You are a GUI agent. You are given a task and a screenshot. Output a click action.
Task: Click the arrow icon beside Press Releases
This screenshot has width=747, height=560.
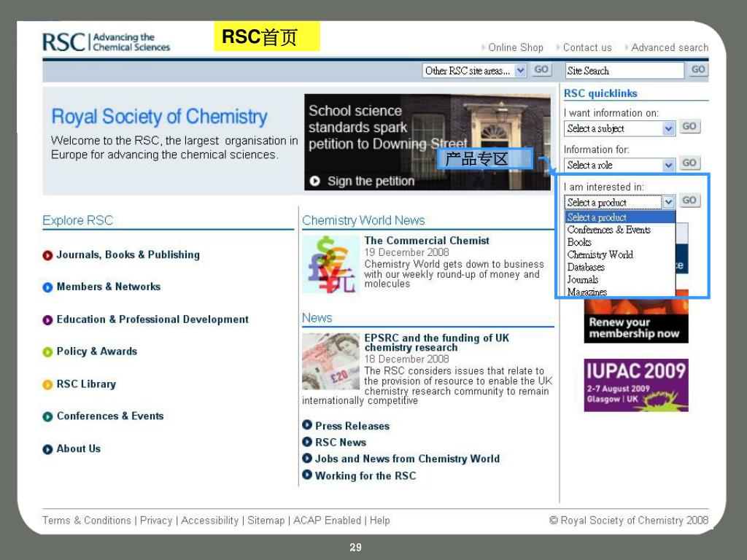tap(307, 425)
